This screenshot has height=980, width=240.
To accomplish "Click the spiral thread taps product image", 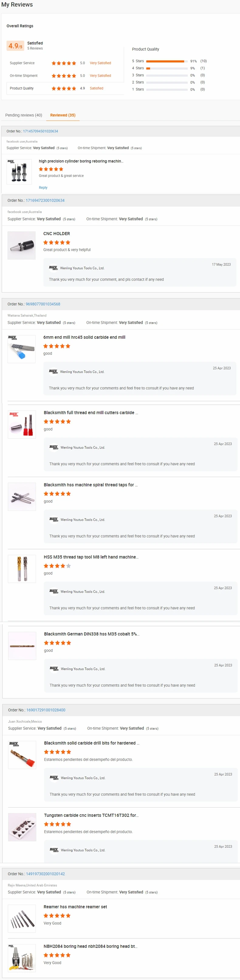I will click(x=22, y=497).
